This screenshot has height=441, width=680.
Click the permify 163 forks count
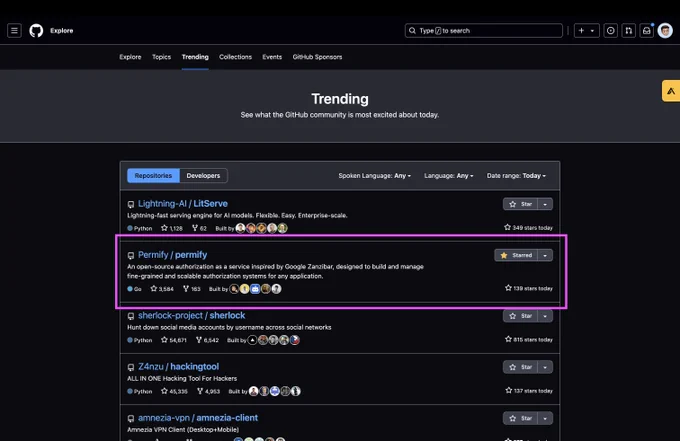192,289
